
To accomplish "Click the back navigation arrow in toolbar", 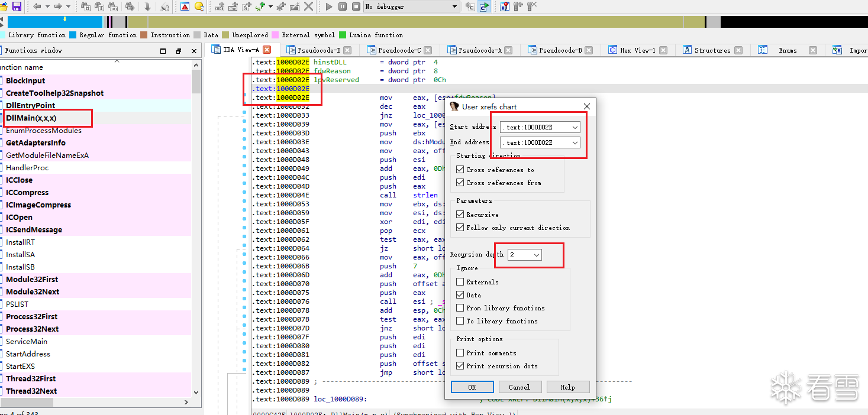I will tap(37, 7).
